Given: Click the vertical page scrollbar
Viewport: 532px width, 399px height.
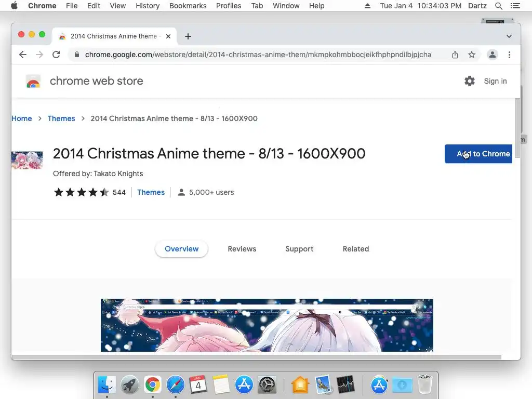Looking at the screenshot, I should [x=517, y=128].
